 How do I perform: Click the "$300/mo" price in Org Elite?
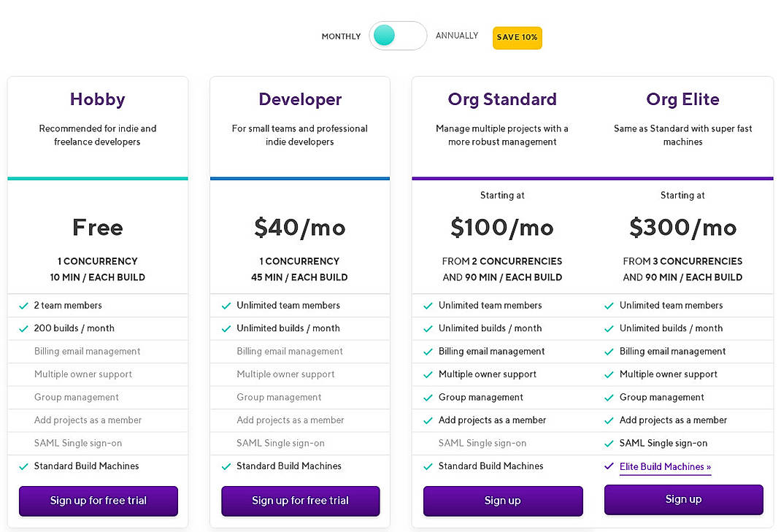[x=683, y=227]
